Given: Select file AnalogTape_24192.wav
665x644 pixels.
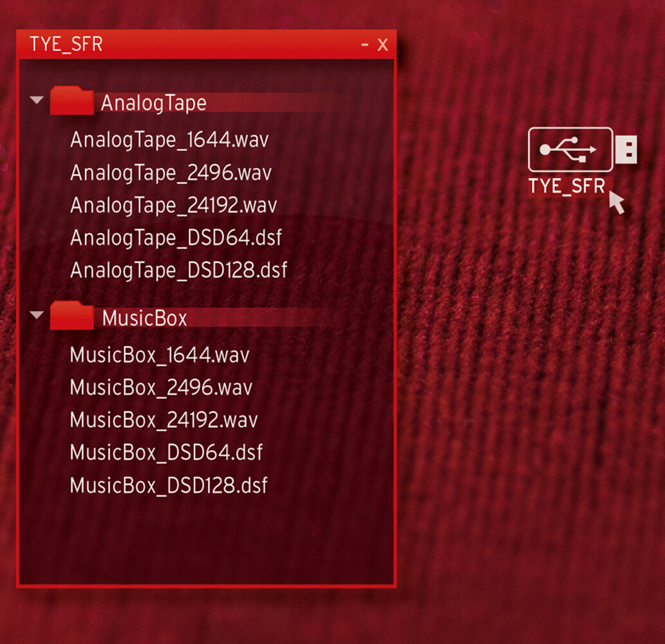Looking at the screenshot, I should (173, 205).
